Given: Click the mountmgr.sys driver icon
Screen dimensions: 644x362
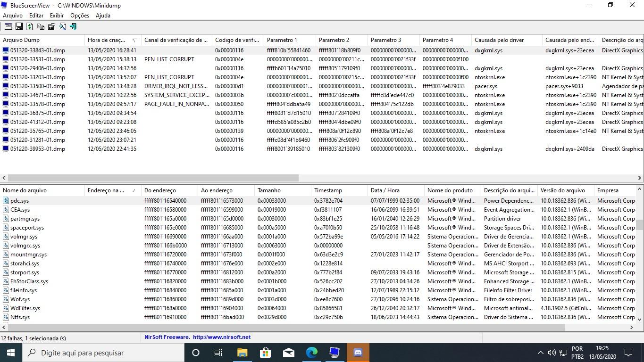Looking at the screenshot, I should [x=6, y=255].
